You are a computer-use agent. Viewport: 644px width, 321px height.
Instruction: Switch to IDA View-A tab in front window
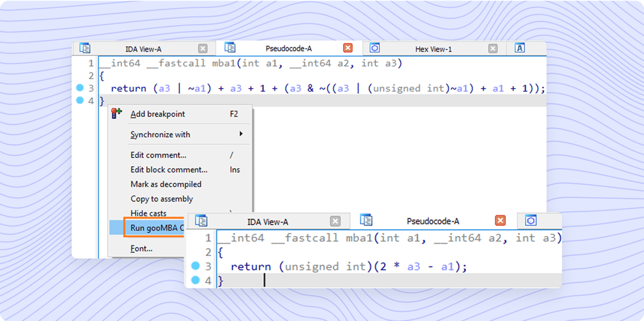[267, 222]
